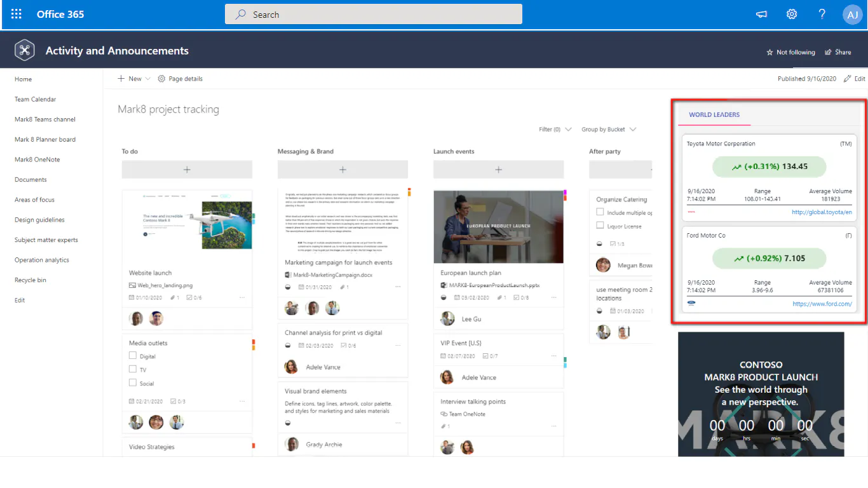Open the Filter (0) dropdown
Screen dimensions: 868x488
tap(555, 130)
